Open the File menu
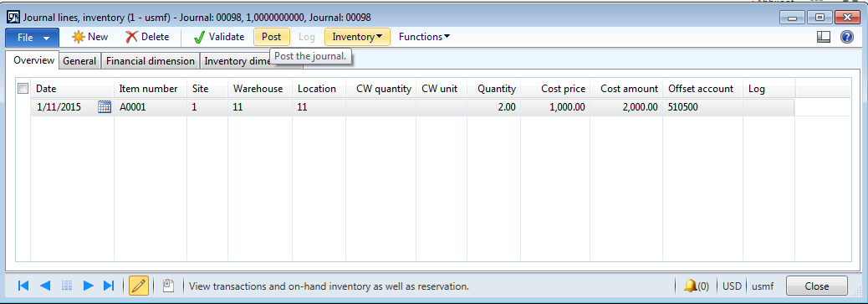 click(x=32, y=37)
